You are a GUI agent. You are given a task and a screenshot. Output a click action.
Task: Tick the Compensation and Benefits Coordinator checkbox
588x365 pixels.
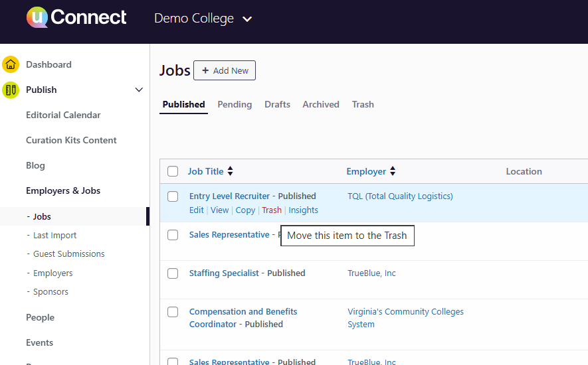173,312
